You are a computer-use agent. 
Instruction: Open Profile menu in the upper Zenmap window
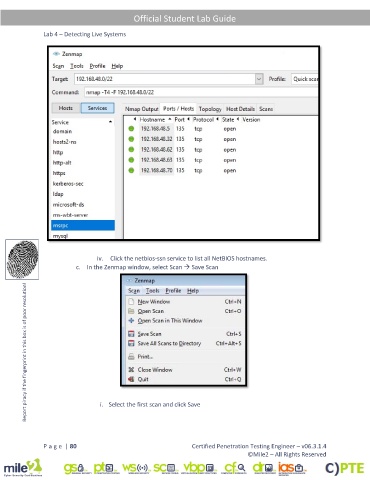[97, 66]
